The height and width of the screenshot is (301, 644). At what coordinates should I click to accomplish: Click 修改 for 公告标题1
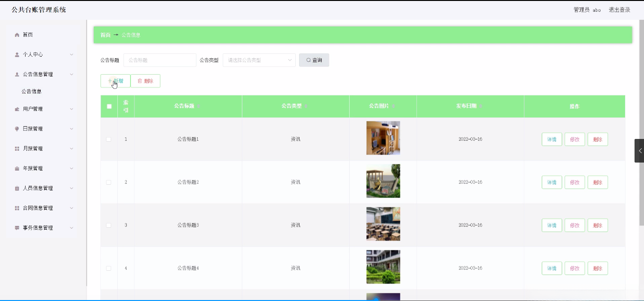(x=575, y=139)
